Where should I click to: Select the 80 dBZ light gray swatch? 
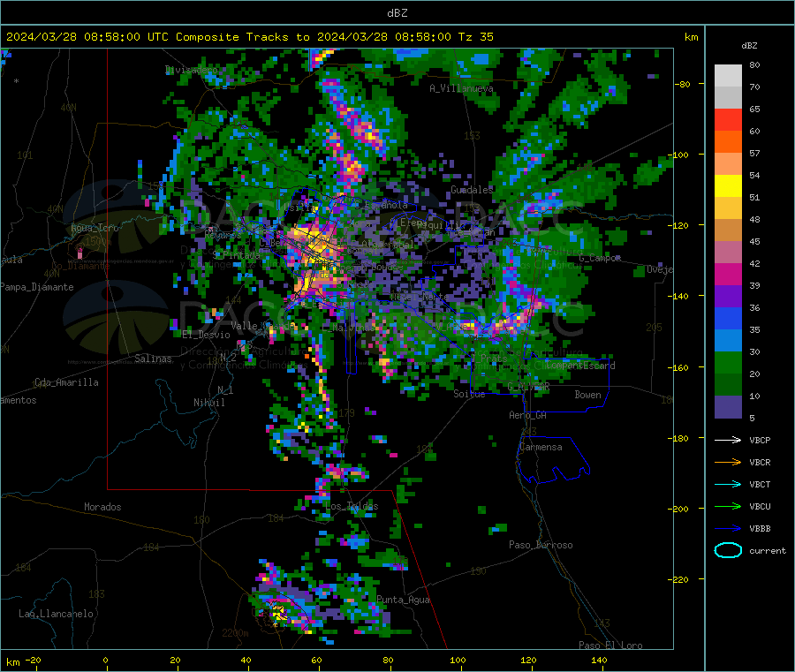click(728, 76)
